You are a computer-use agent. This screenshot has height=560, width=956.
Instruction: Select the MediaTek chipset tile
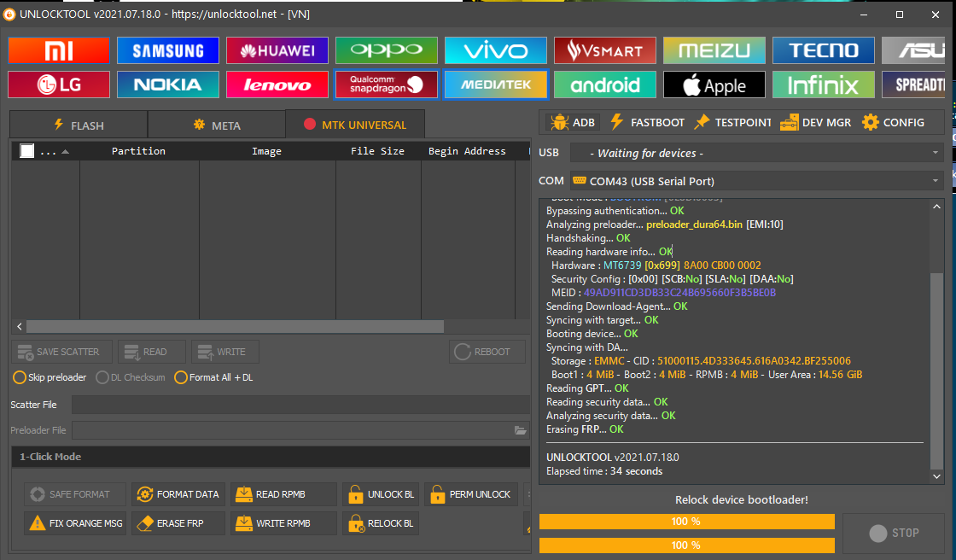tap(496, 85)
